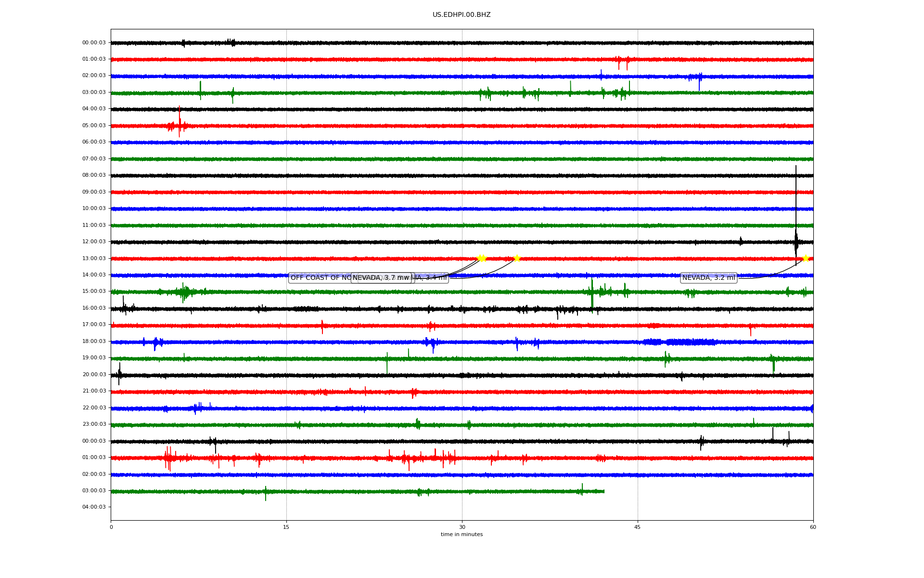
Task: Click the x-axis tick label 30
Action: tap(462, 527)
